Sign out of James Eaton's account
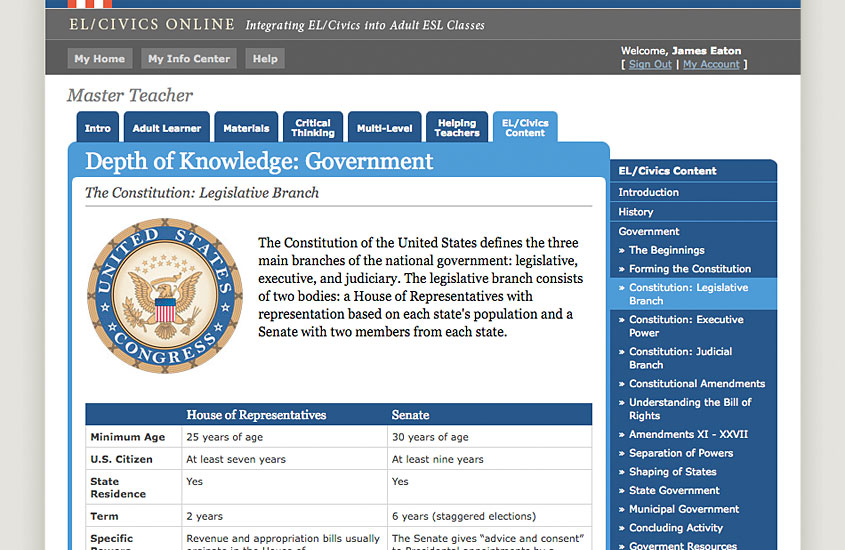Image resolution: width=845 pixels, height=550 pixels. (650, 64)
